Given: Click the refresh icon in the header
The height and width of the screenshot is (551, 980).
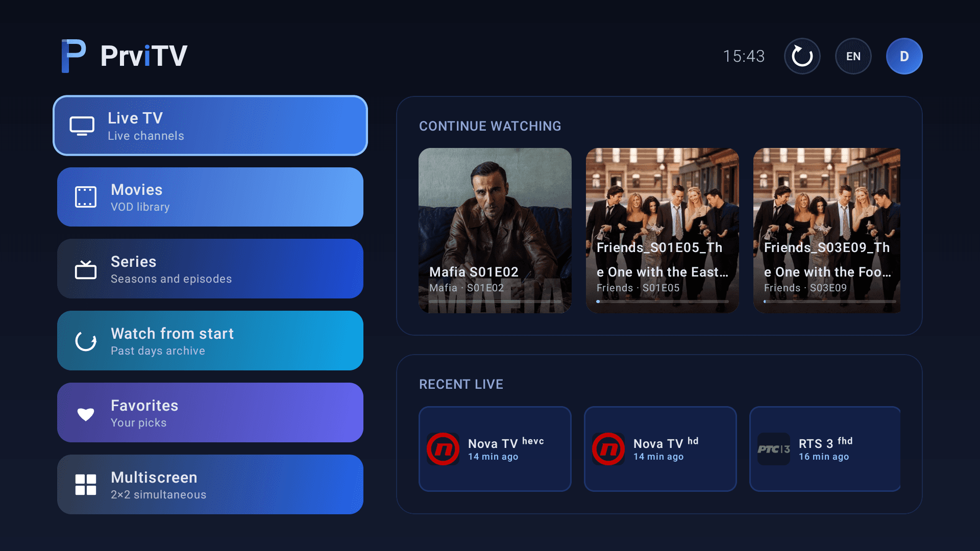Looking at the screenshot, I should coord(802,56).
